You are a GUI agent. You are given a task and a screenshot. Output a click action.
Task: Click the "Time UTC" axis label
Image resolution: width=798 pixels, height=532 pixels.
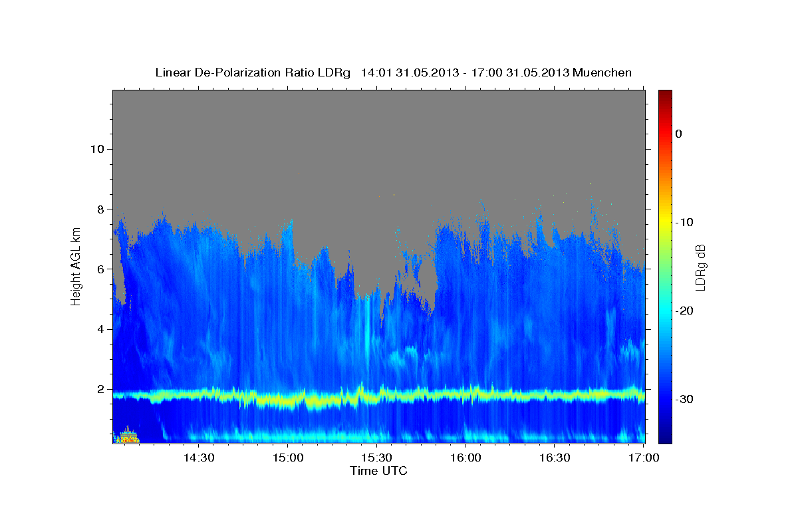[x=378, y=471]
